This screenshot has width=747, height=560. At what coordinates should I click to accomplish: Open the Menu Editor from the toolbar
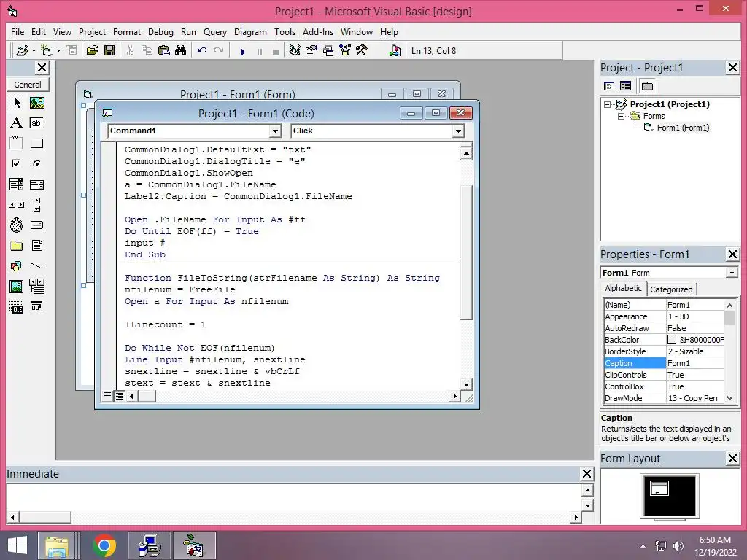point(72,50)
